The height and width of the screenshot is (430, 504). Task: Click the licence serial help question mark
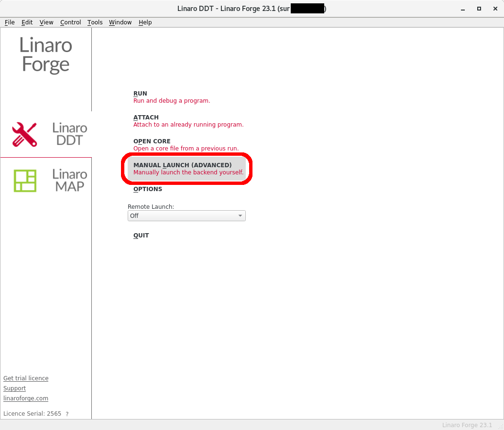[67, 414]
